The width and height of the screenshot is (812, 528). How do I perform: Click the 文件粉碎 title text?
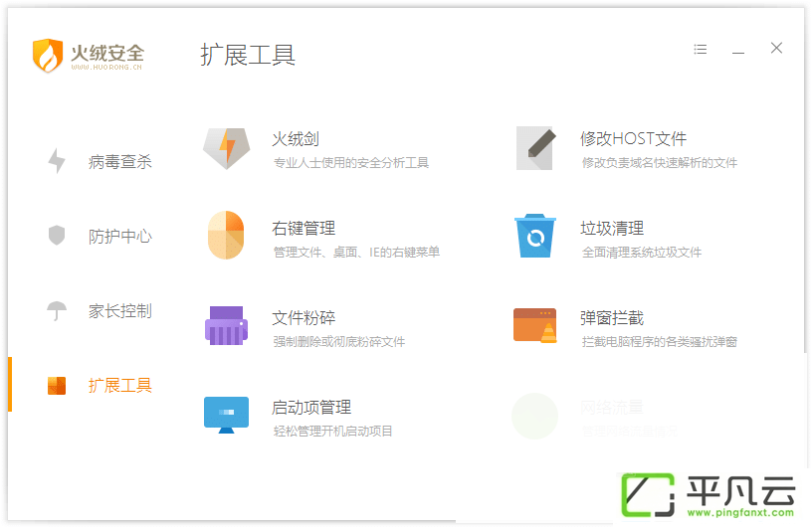pyautogui.click(x=304, y=318)
